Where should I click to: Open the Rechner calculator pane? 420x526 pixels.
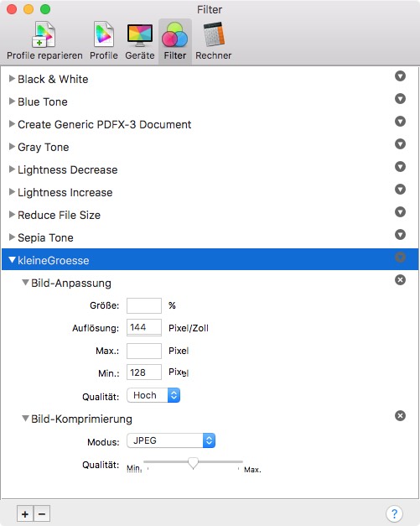point(214,40)
